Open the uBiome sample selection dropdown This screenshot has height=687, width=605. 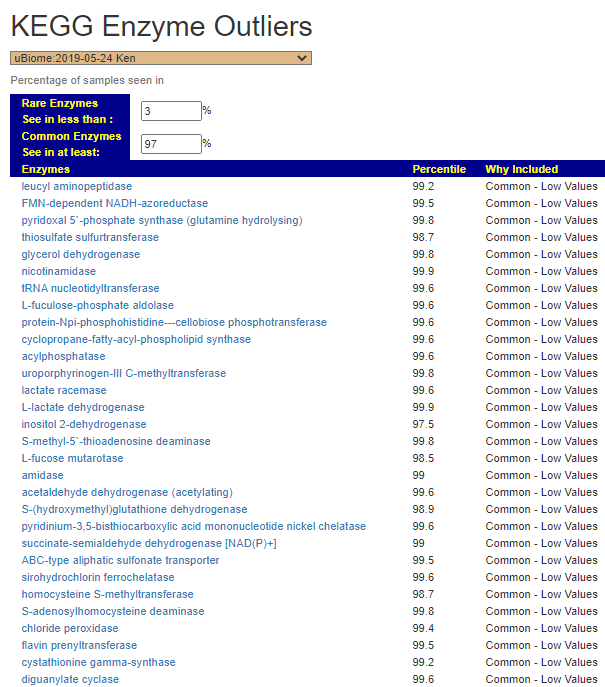[160, 58]
